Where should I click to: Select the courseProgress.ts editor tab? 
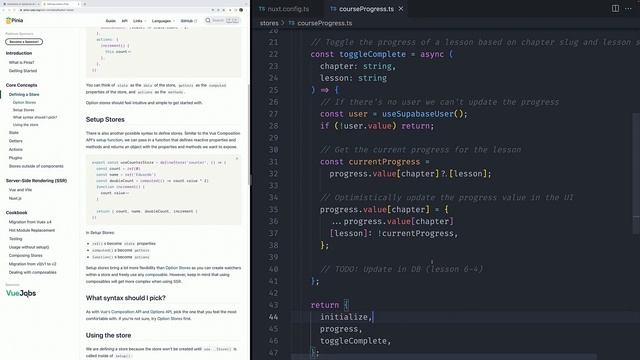[366, 9]
